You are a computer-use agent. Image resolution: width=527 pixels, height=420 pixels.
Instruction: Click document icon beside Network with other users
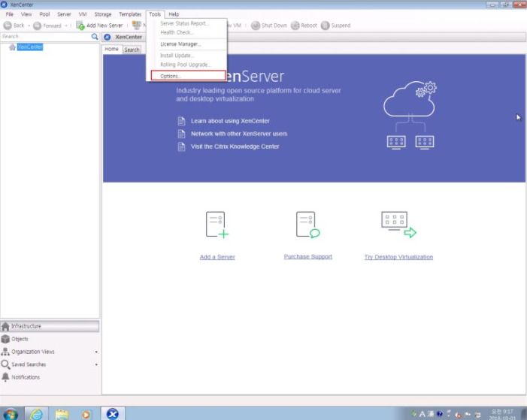181,134
